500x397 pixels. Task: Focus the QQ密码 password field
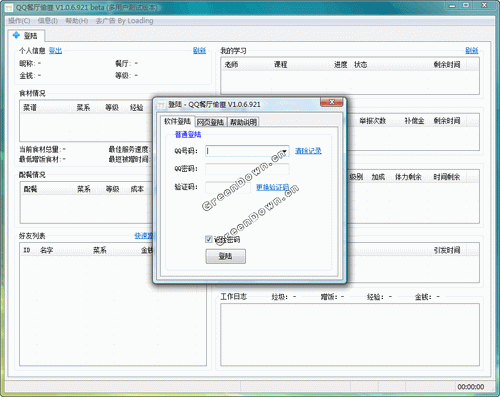[x=247, y=169]
